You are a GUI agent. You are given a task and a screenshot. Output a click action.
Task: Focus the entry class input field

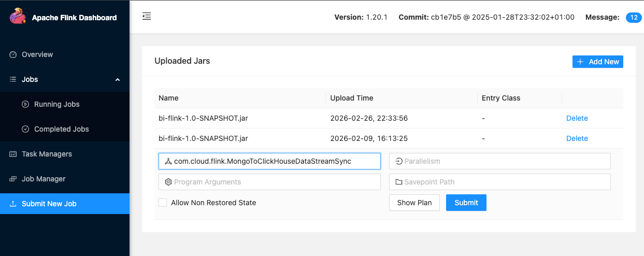[x=269, y=161]
